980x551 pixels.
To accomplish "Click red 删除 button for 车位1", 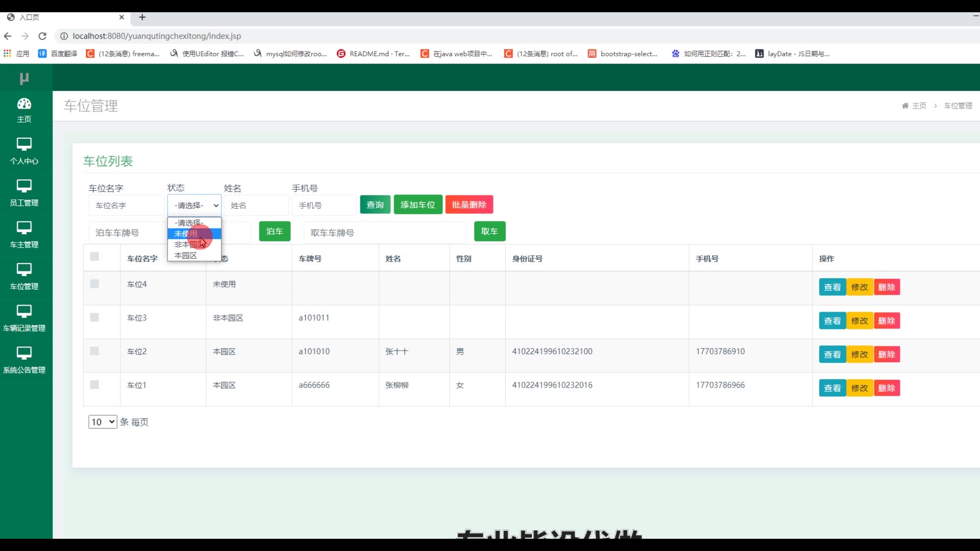I will [x=887, y=388].
